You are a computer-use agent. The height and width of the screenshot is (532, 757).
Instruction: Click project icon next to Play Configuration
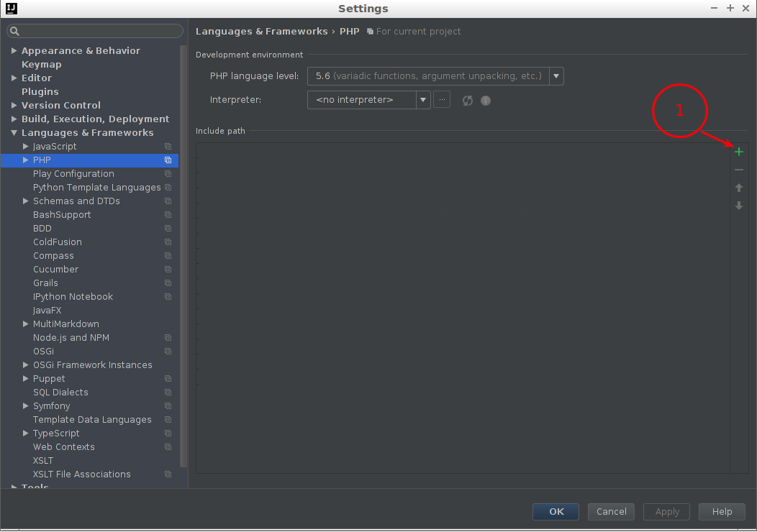(x=168, y=174)
